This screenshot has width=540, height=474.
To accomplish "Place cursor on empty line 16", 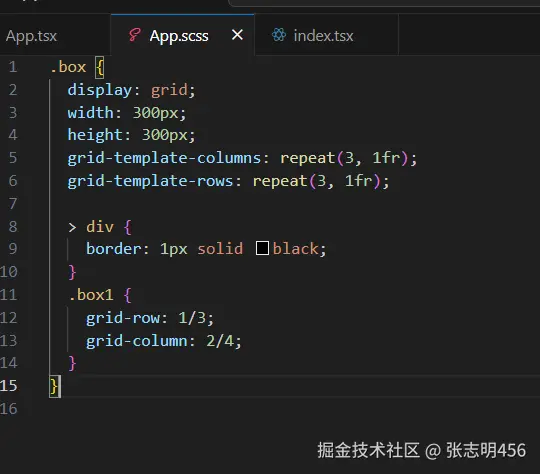I will point(276,409).
